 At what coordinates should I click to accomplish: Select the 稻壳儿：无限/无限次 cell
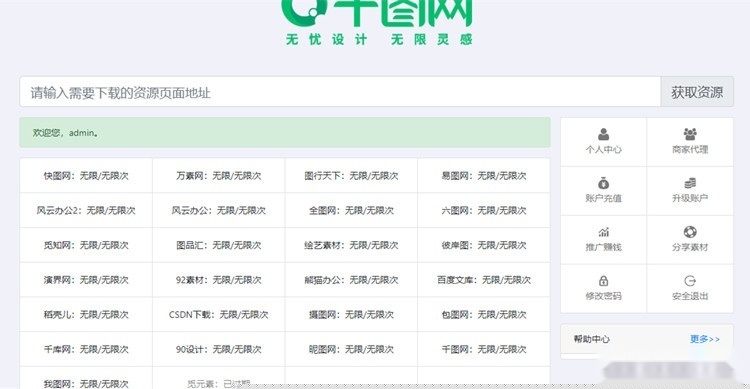click(86, 314)
